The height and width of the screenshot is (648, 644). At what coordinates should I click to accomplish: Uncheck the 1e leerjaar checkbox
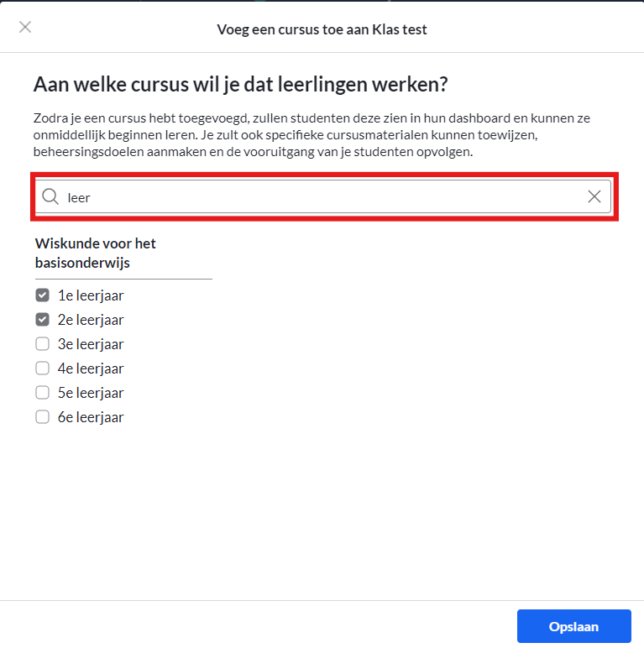(x=43, y=295)
